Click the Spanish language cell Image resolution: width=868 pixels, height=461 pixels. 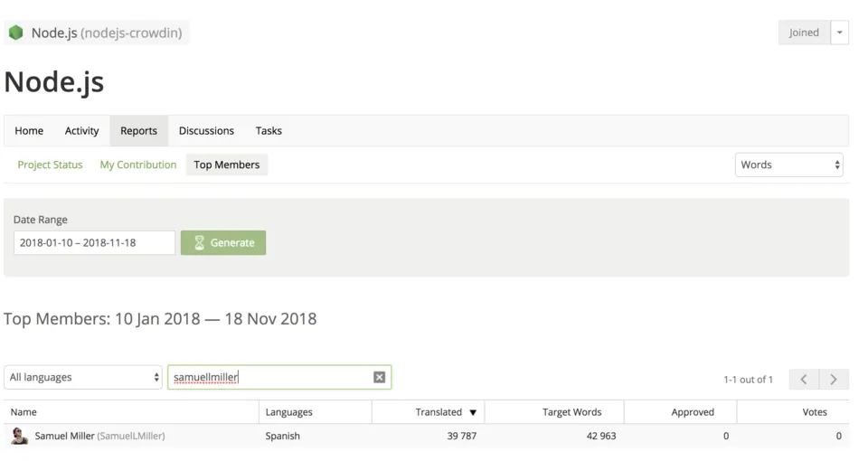pyautogui.click(x=282, y=436)
